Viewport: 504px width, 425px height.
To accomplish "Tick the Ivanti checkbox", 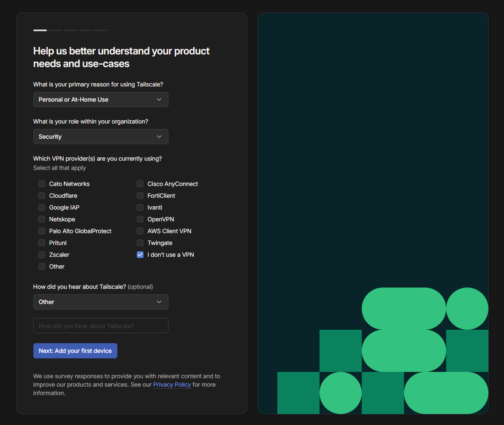I will coord(140,207).
